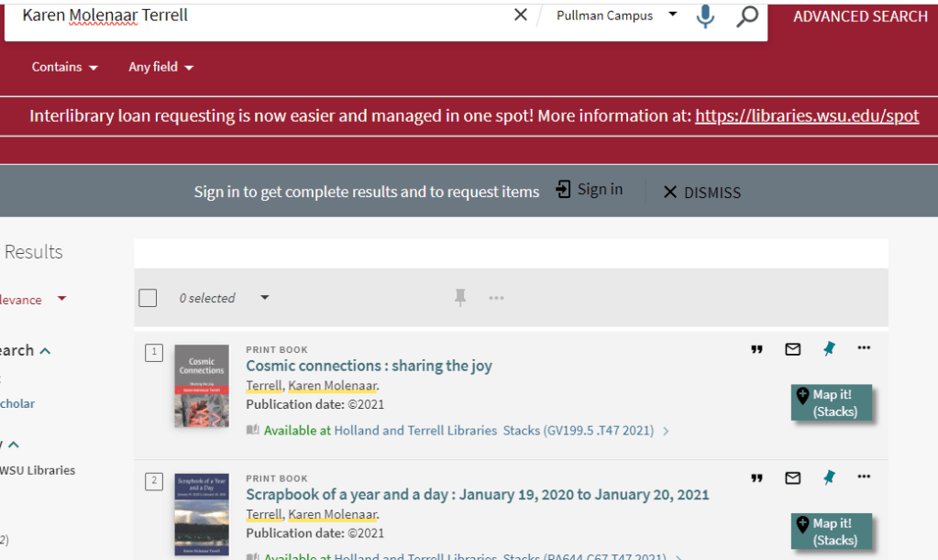Open the Pullman Campus scope dropdown
This screenshot has height=560, width=938.
pos(616,16)
